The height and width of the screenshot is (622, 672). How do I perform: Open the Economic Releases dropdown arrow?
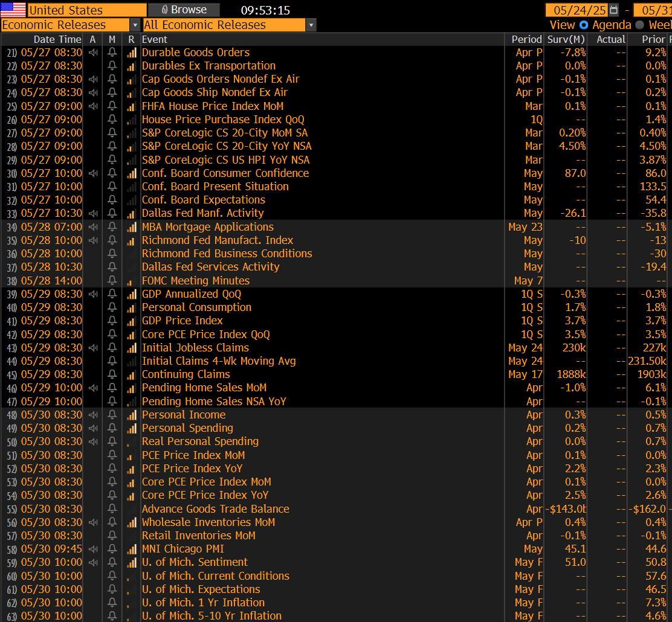[x=135, y=25]
